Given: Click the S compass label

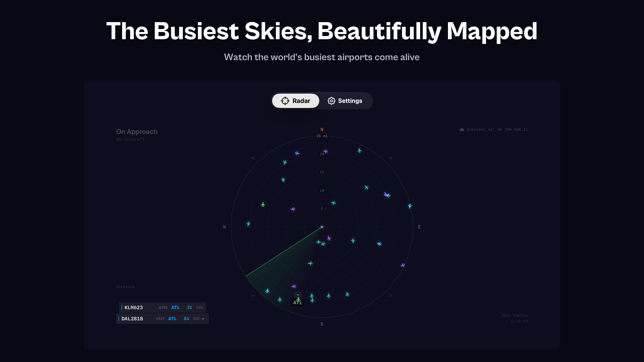Looking at the screenshot, I should coord(322,324).
